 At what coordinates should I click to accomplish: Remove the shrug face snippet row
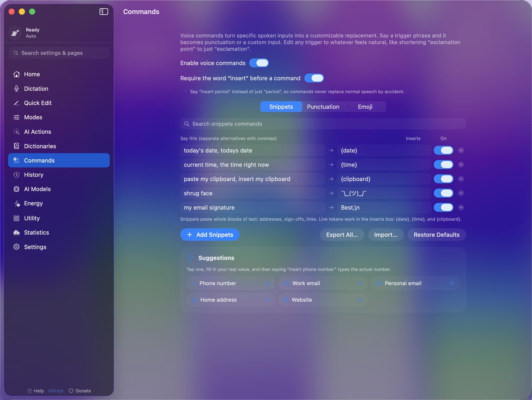(461, 193)
